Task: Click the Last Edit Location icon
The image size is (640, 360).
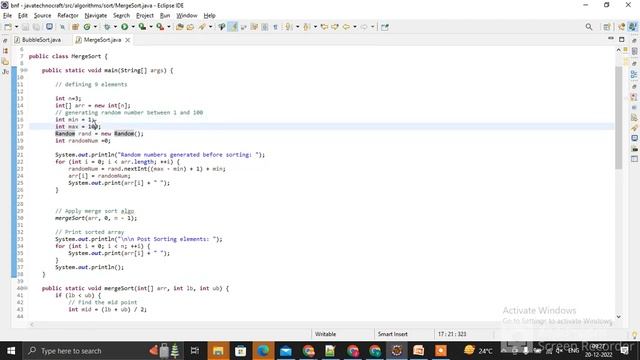Action: point(324,27)
